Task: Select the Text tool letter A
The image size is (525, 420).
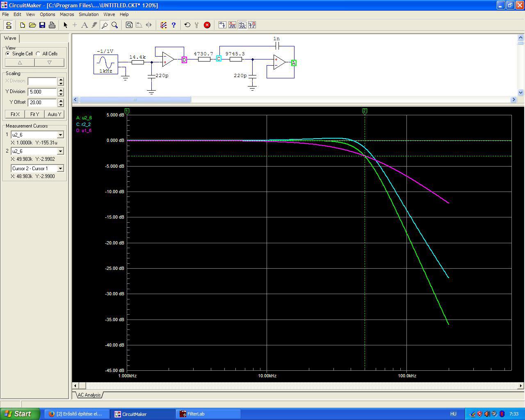Action: 84,25
